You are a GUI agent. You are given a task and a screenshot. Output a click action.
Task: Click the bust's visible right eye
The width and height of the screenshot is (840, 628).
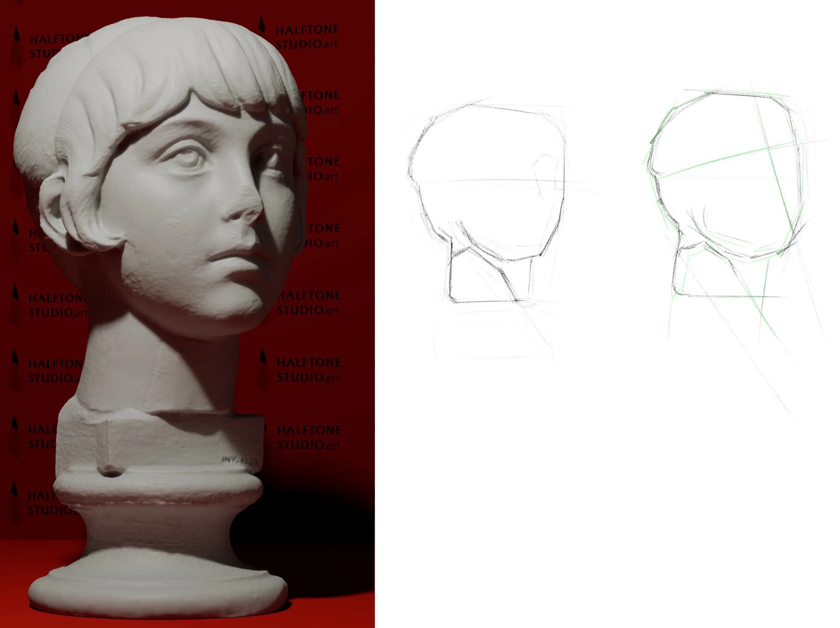tap(187, 158)
